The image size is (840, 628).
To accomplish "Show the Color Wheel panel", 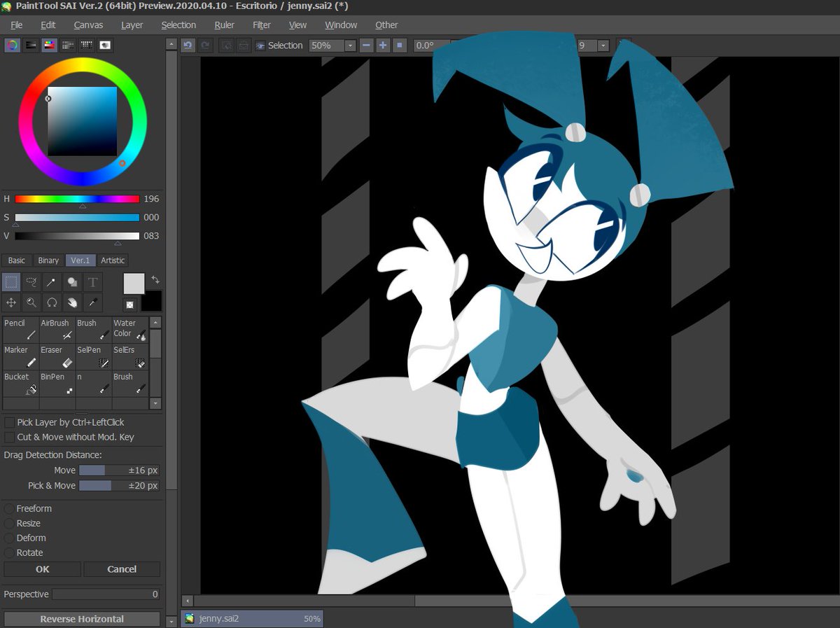I will [x=12, y=45].
